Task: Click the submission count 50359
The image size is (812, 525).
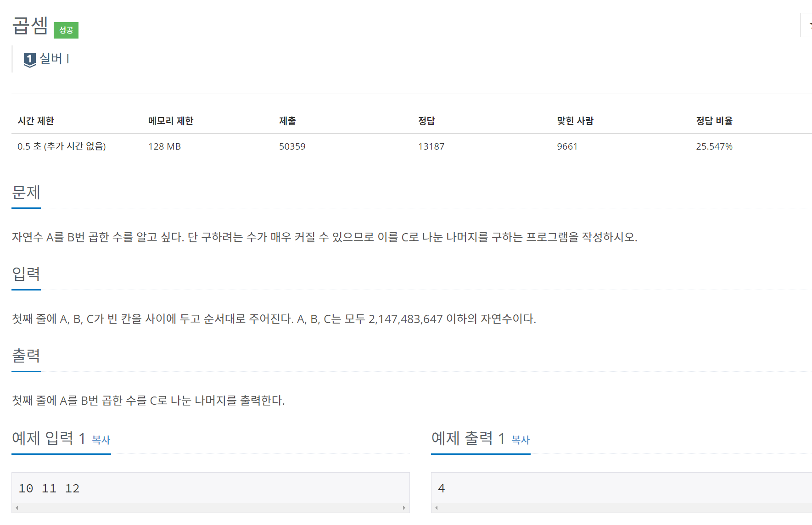Action: coord(292,146)
